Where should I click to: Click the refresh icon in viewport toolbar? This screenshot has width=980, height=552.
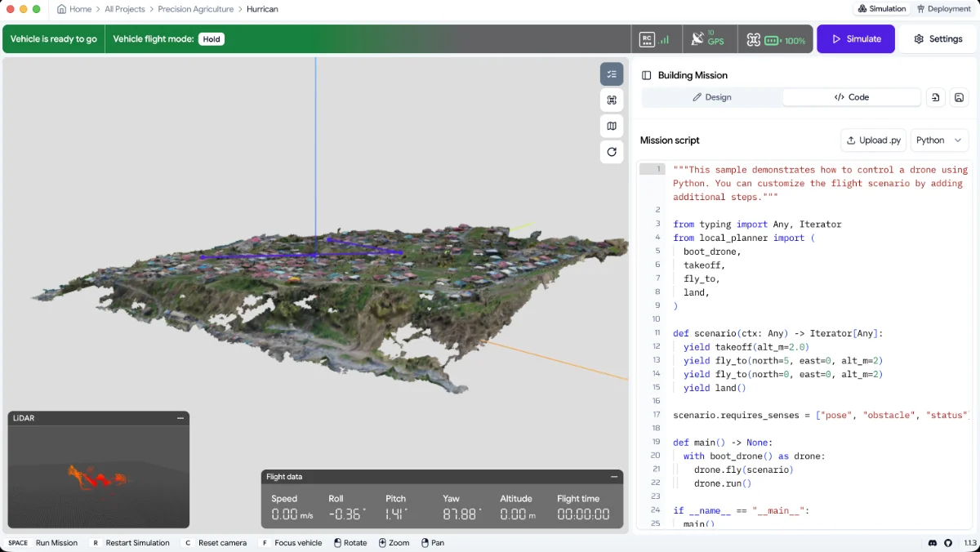tap(612, 152)
